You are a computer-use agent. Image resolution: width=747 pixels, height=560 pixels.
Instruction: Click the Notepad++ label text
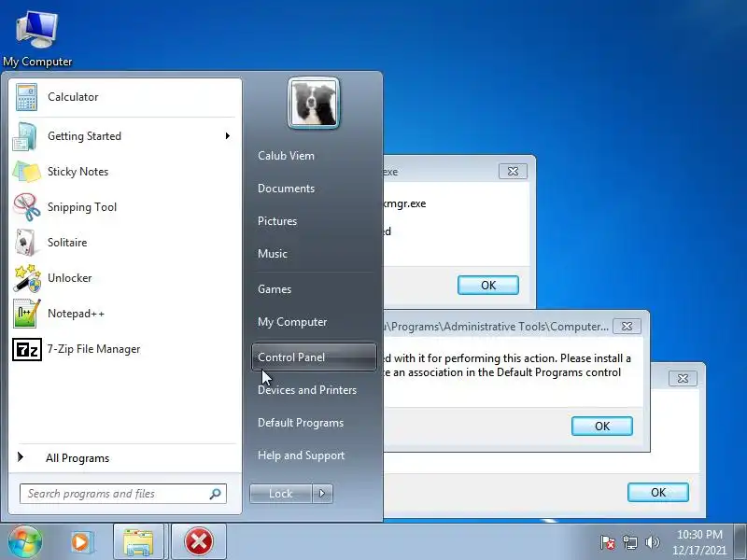[x=76, y=314]
